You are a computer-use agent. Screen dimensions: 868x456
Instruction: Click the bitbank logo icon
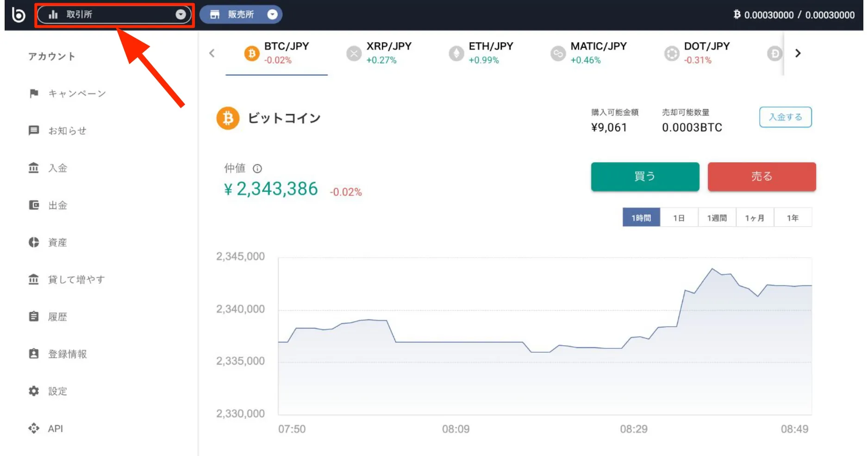pyautogui.click(x=19, y=15)
